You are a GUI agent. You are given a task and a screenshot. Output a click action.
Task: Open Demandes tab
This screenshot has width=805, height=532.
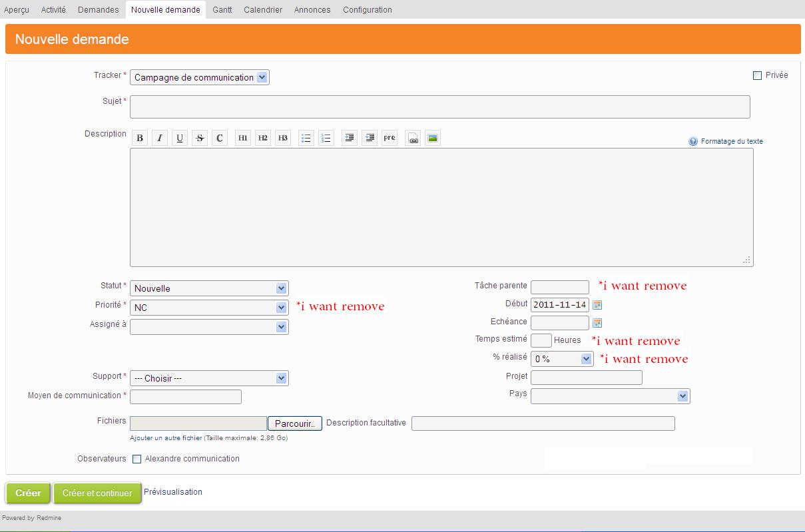pyautogui.click(x=98, y=10)
